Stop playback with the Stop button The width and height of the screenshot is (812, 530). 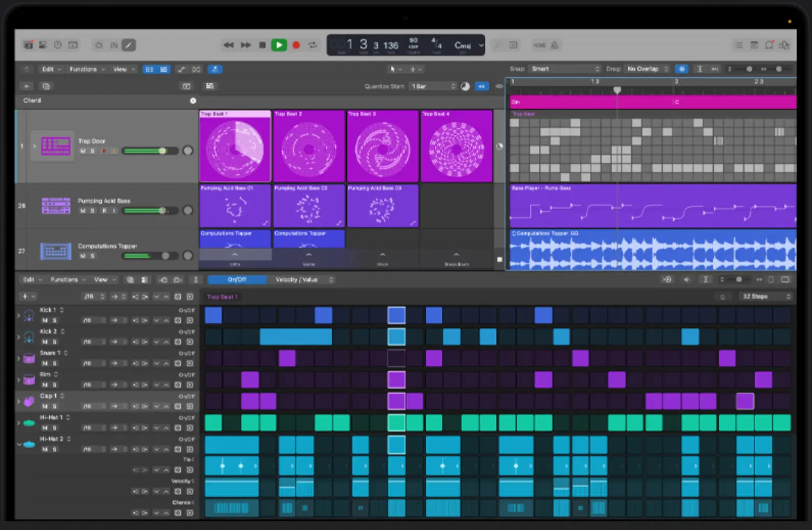(x=262, y=45)
